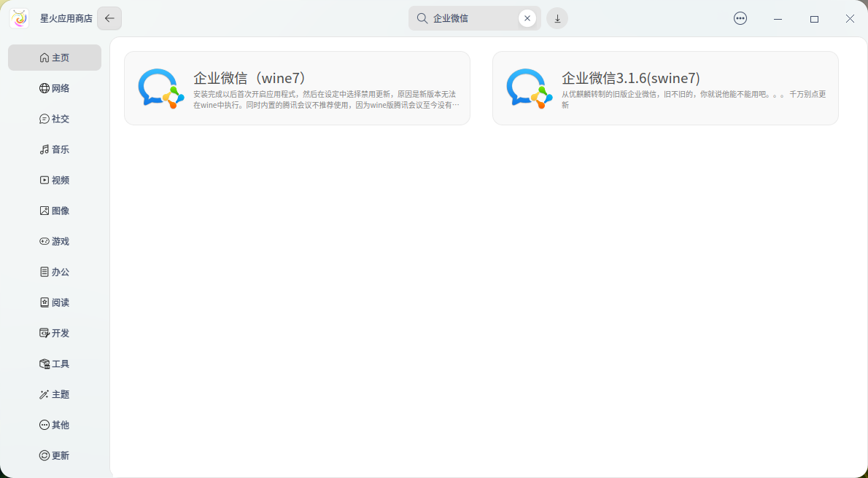Open the 工具 (Tools) category
The width and height of the screenshot is (868, 478).
(x=54, y=364)
